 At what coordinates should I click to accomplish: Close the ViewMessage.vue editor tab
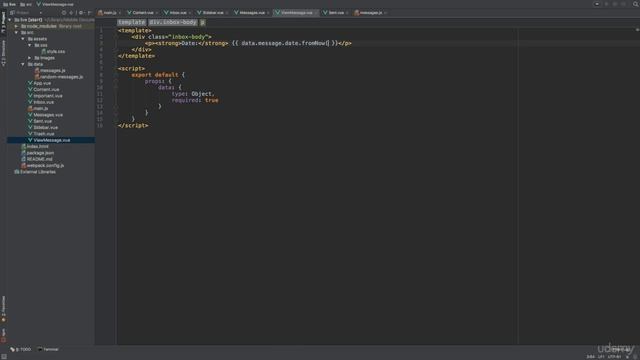tap(316, 13)
